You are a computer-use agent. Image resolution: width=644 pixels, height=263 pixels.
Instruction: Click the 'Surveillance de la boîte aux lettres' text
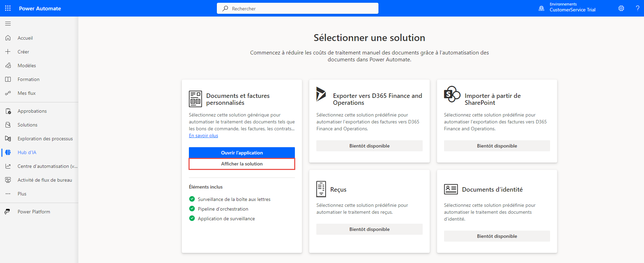click(234, 199)
